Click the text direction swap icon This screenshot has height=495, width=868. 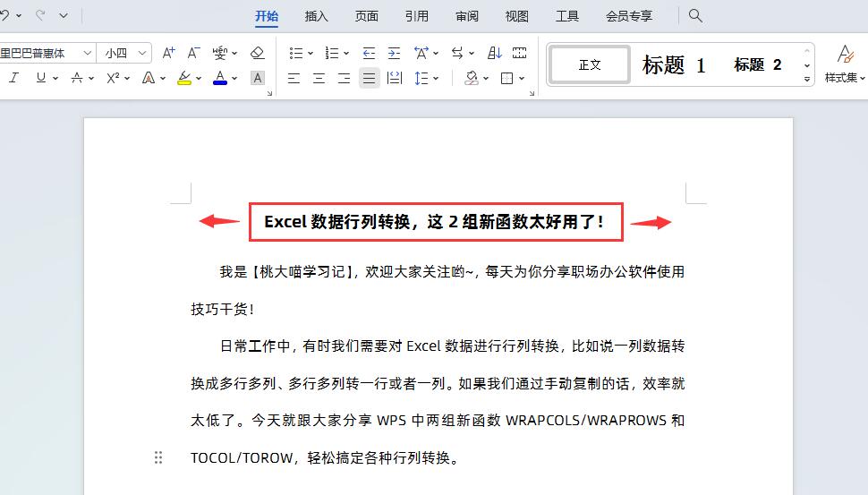pos(457,53)
